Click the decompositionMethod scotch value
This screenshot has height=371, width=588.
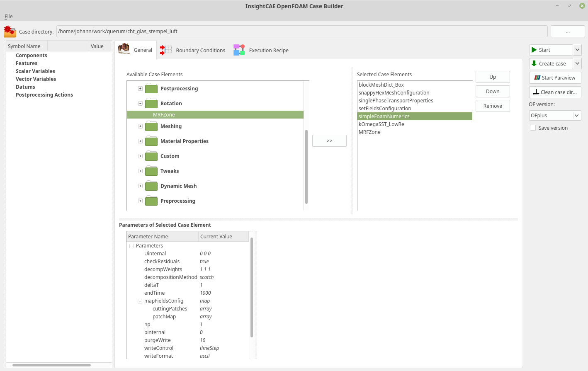point(207,277)
